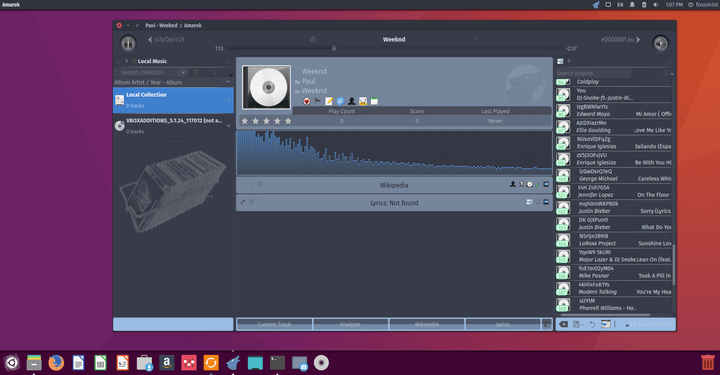Open Lyrics applet settings icon
The width and height of the screenshot is (720, 375).
click(546, 202)
